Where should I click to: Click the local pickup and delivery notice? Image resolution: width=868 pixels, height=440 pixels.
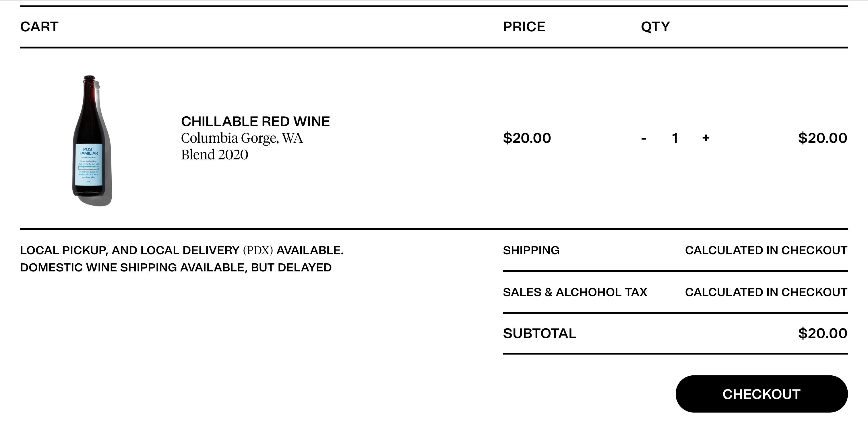pyautogui.click(x=182, y=250)
